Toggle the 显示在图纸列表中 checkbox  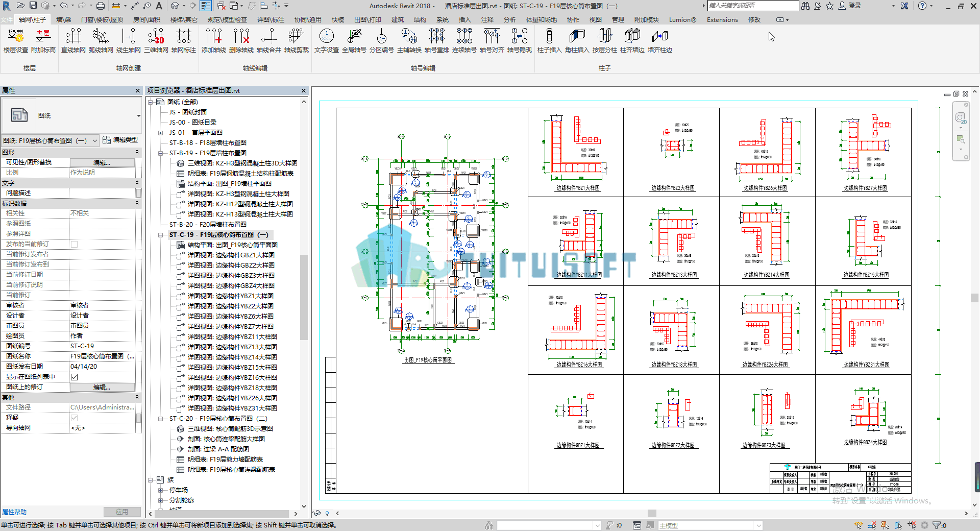[x=75, y=377]
